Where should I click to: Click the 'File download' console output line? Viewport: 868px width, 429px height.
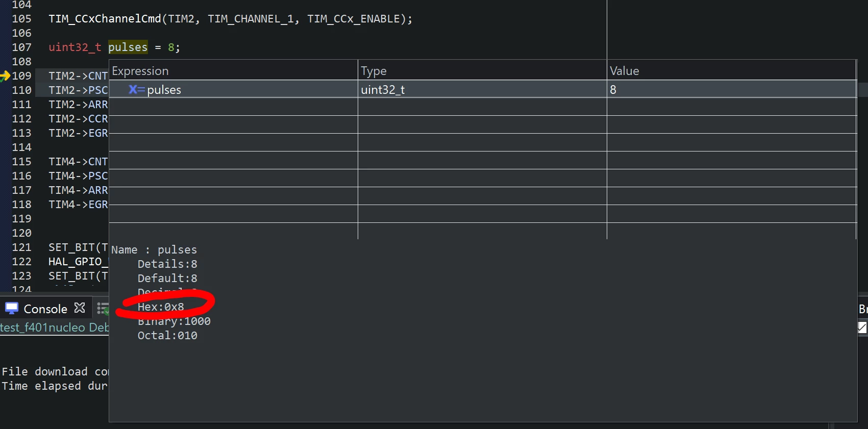(55, 372)
